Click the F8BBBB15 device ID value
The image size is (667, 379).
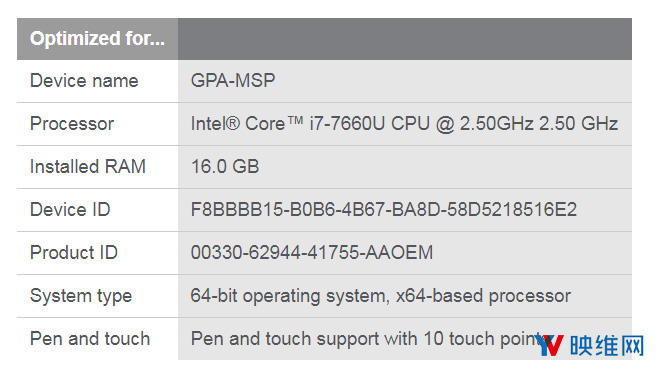[x=384, y=210]
